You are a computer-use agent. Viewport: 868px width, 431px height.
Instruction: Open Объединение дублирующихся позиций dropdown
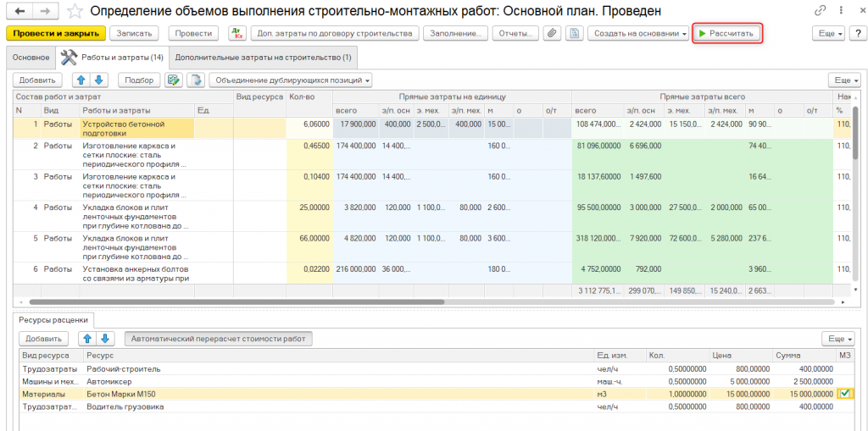tap(292, 80)
